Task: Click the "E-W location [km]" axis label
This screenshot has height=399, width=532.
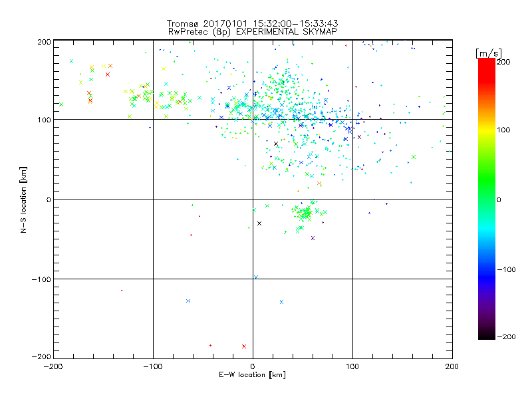Action: (x=252, y=375)
